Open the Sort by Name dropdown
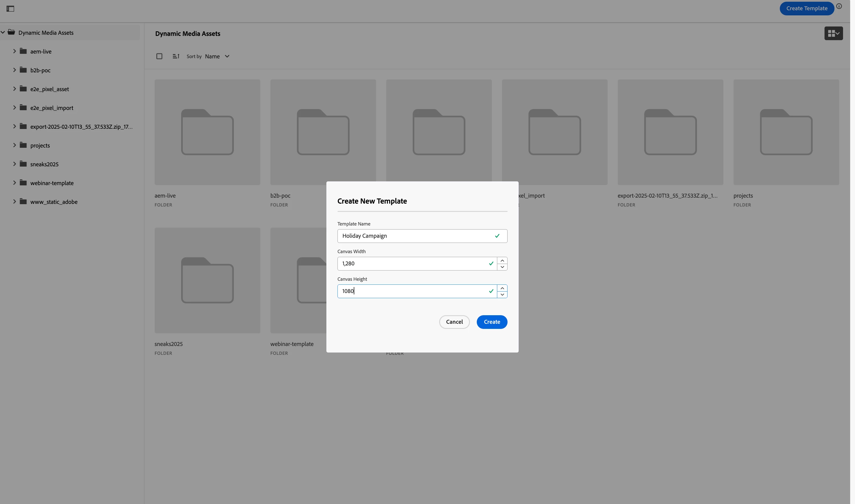This screenshot has width=855, height=504. click(x=218, y=56)
